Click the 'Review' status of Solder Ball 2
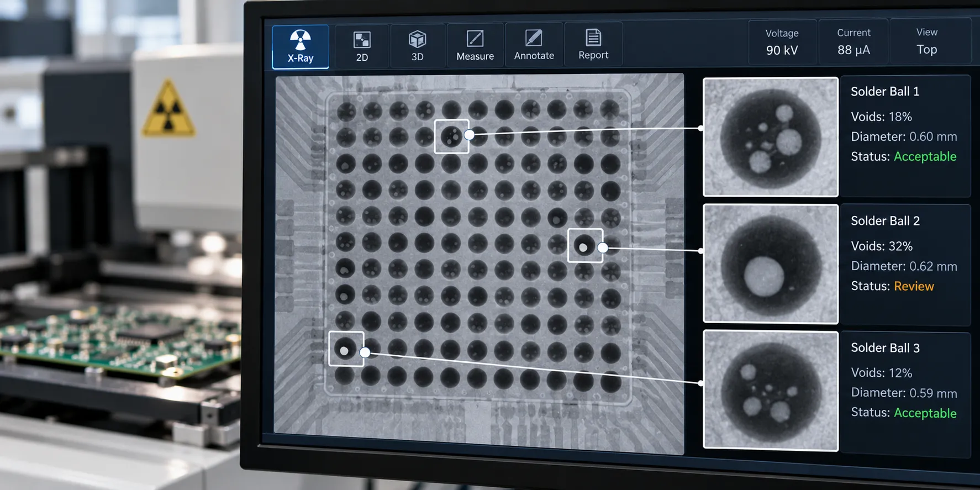 (x=914, y=286)
